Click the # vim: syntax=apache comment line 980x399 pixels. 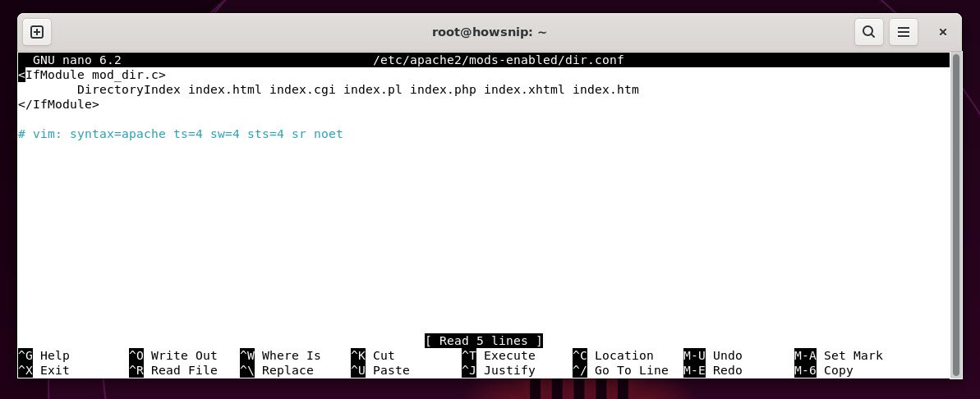click(x=181, y=134)
